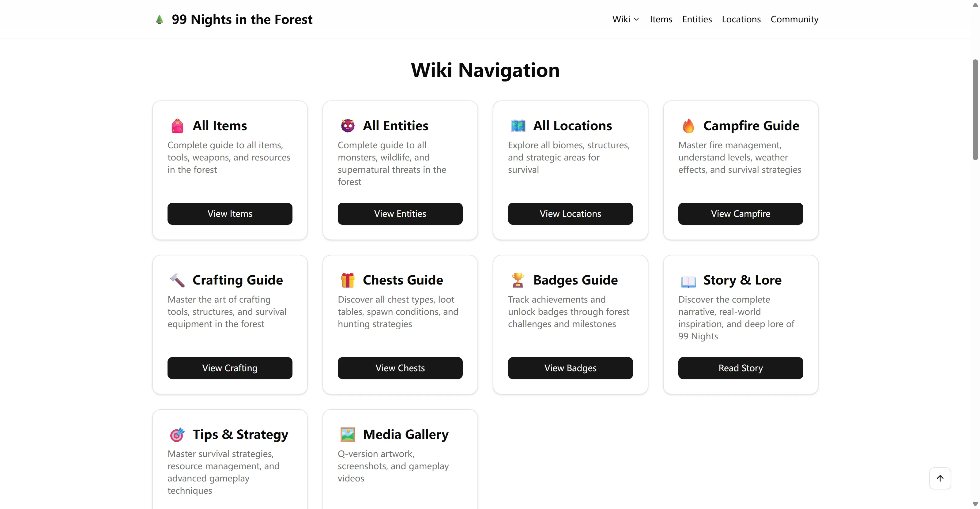Click the View Items button

230,214
